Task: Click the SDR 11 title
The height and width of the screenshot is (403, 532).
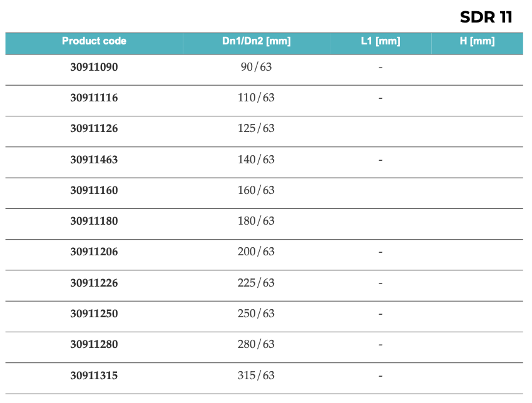Action: (x=486, y=17)
